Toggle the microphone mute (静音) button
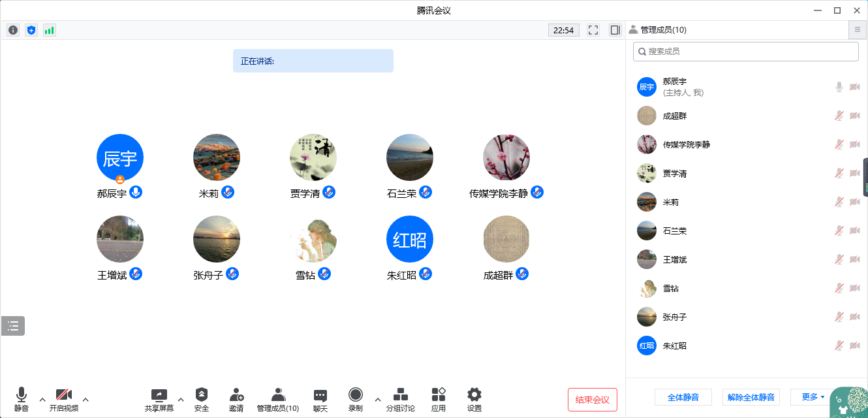868x418 pixels. point(22,400)
